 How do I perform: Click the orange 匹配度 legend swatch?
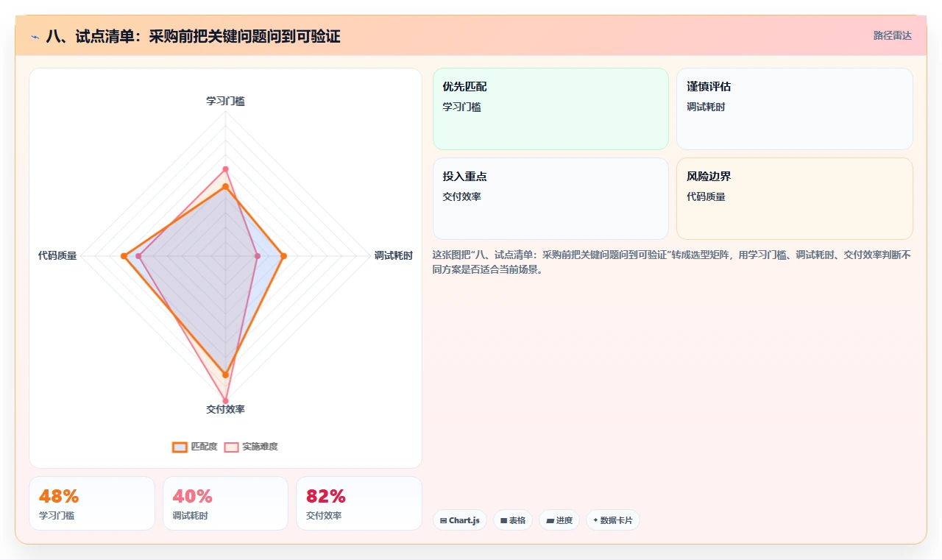click(x=180, y=447)
